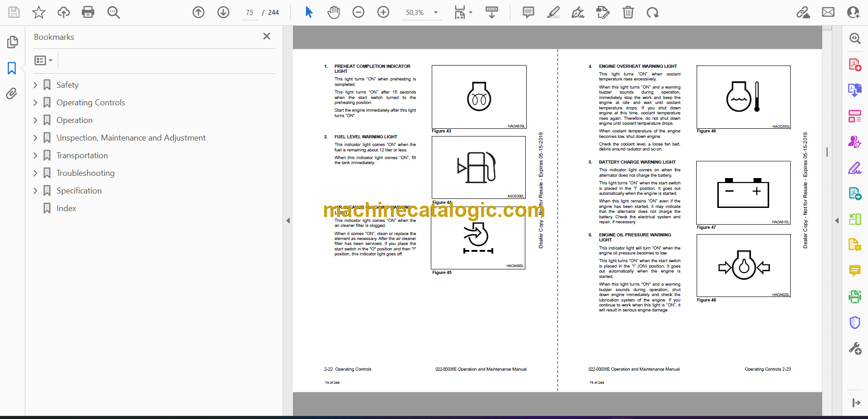Select the highlight text pen tool

pos(553,12)
